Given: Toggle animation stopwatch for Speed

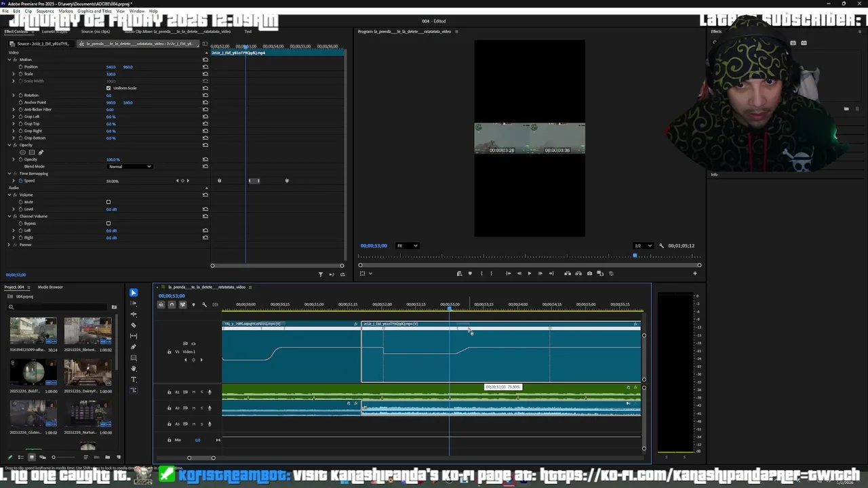Looking at the screenshot, I should tap(20, 181).
